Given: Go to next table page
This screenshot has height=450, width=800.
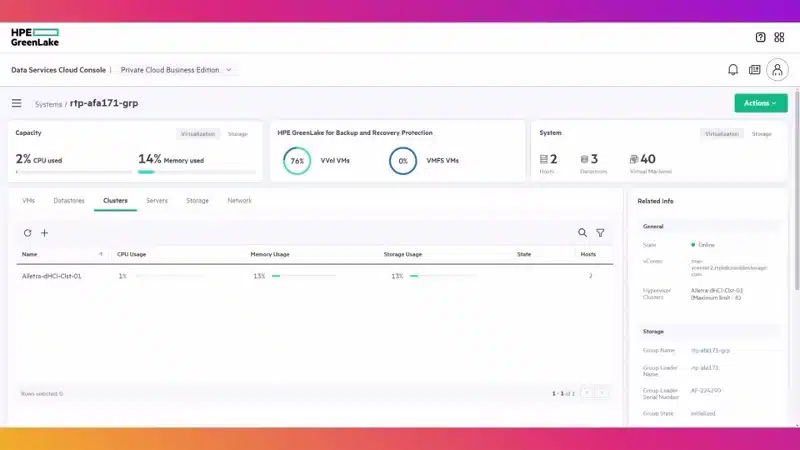Looking at the screenshot, I should [602, 393].
